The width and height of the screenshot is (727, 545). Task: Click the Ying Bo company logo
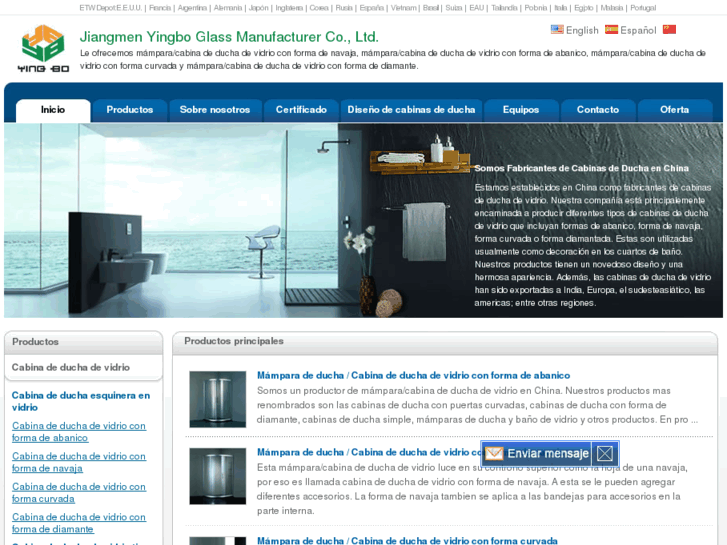43,49
